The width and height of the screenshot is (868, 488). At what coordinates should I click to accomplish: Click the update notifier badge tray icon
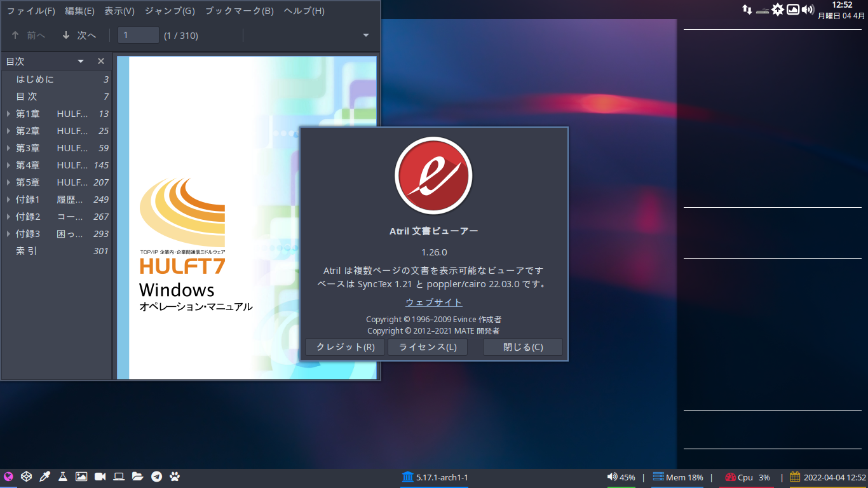(778, 10)
